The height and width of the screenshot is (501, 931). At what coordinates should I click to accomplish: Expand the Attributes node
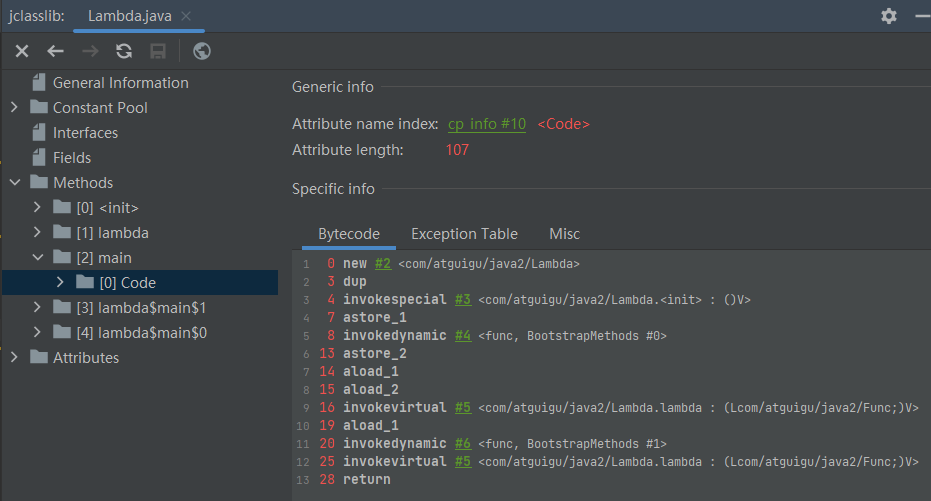click(x=15, y=357)
